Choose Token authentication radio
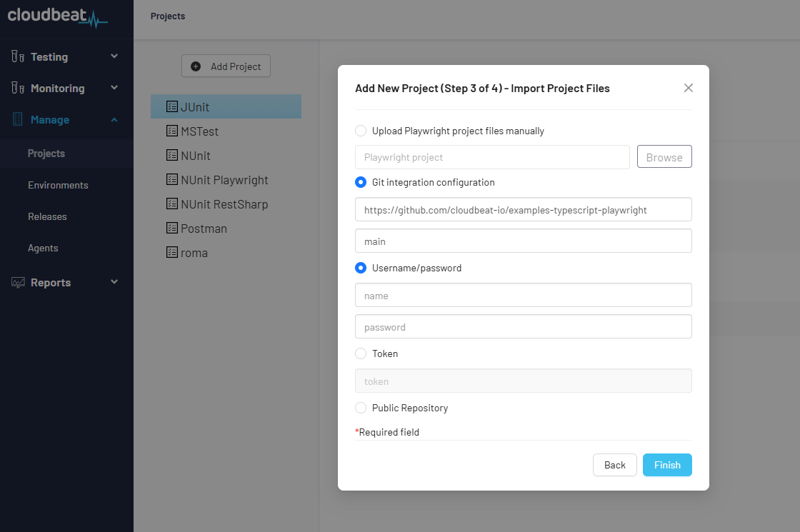The image size is (800, 532). 361,353
